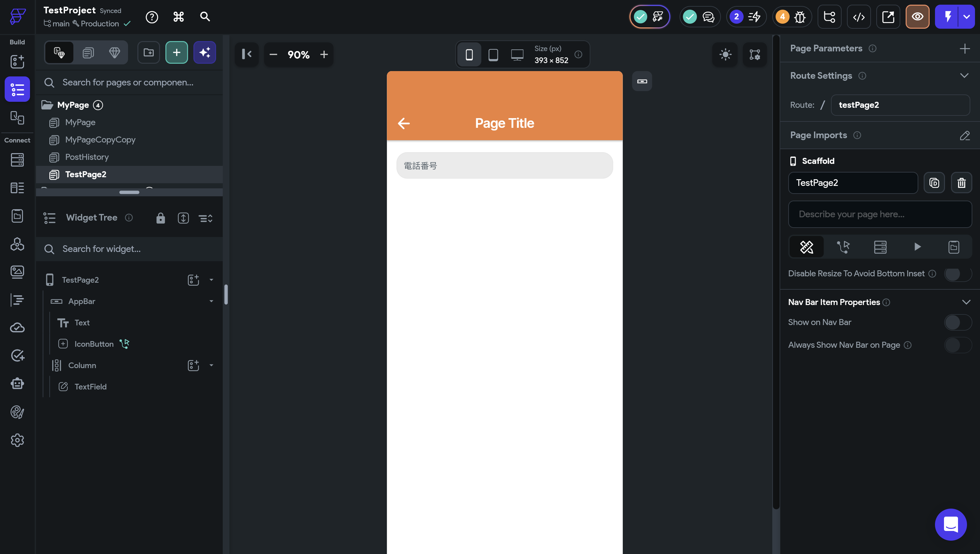Collapse the Route Settings section
The height and width of the screenshot is (554, 980).
[x=964, y=75]
